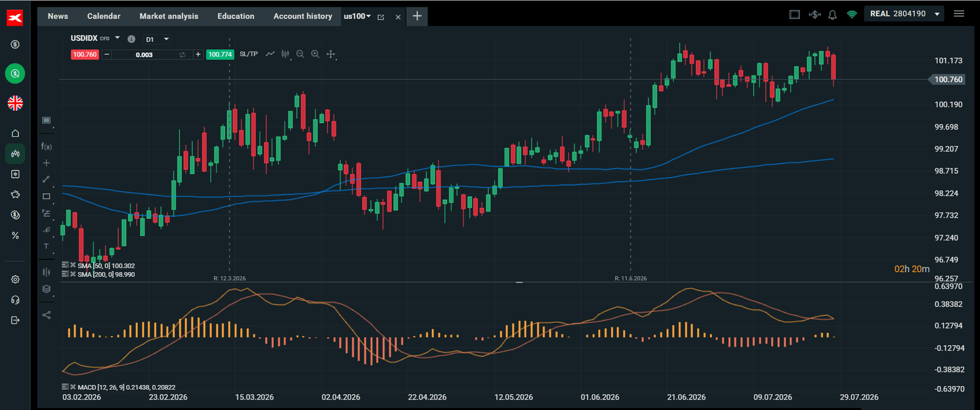The height and width of the screenshot is (410, 980).
Task: Expand the us100 tab dropdown arrow
Action: pos(369,17)
